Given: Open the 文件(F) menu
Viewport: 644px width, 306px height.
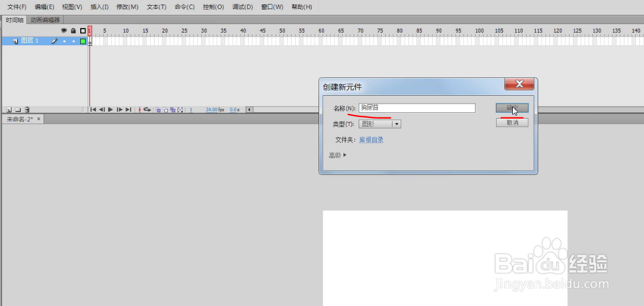Looking at the screenshot, I should 17,7.
